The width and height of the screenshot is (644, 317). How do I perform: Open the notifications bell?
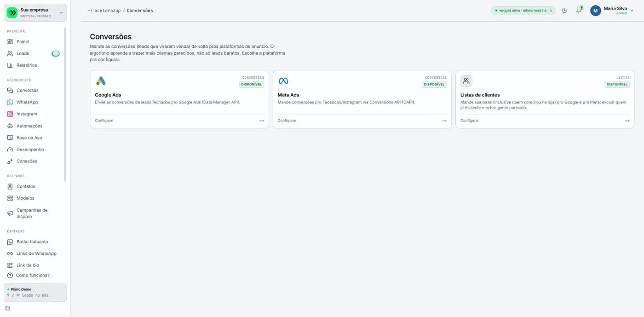point(579,11)
